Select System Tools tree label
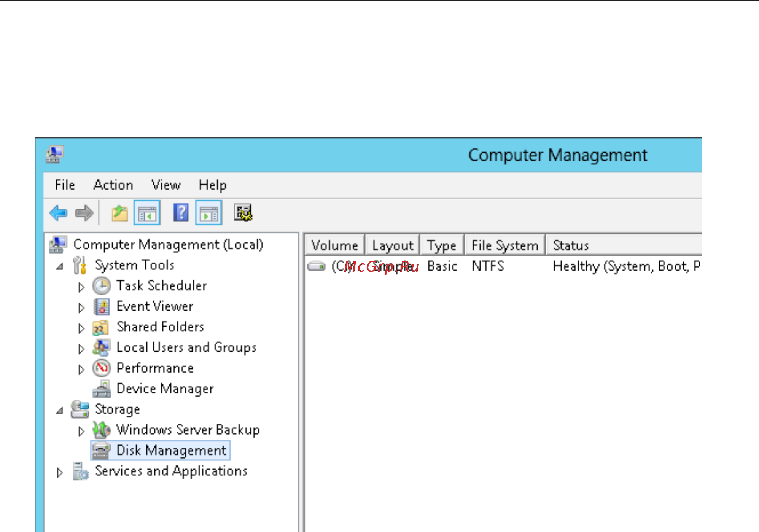The height and width of the screenshot is (532, 759). point(135,265)
